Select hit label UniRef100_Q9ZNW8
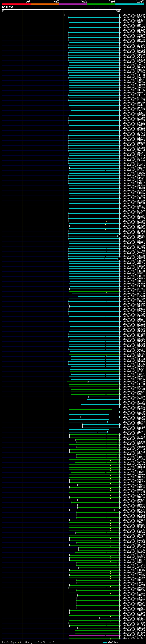The height and width of the screenshot is (644, 146). (134, 296)
